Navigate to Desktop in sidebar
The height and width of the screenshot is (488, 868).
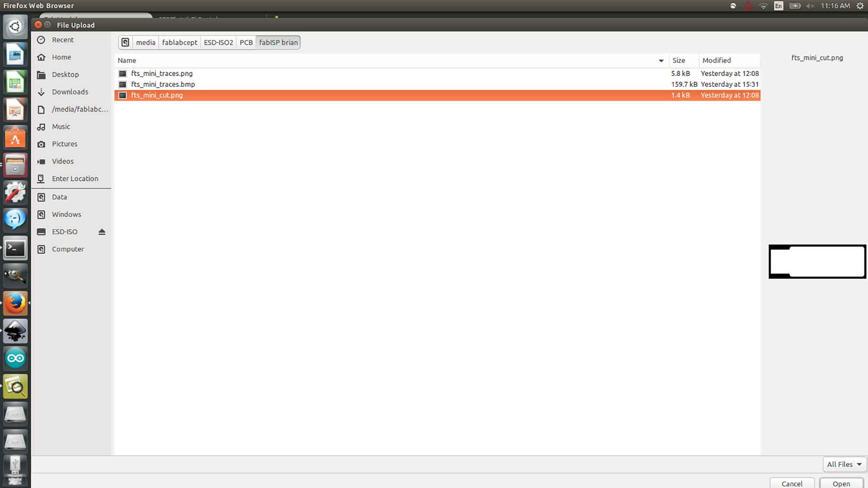(65, 74)
